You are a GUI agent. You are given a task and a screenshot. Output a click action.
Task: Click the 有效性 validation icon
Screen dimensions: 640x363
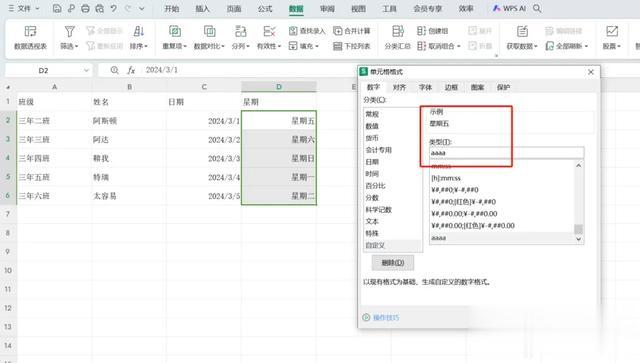tap(269, 31)
